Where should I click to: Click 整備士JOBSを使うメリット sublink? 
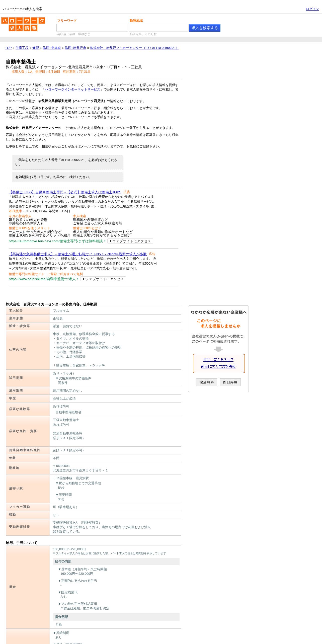(x=29, y=228)
